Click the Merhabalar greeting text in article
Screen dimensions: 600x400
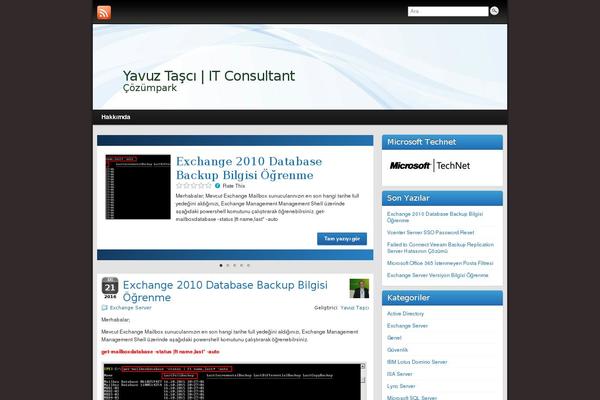116,320
